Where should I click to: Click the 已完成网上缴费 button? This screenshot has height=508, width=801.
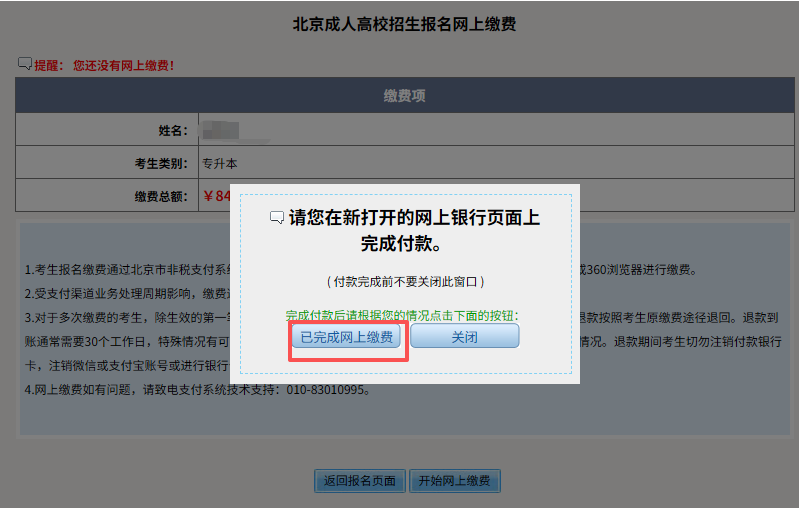347,337
